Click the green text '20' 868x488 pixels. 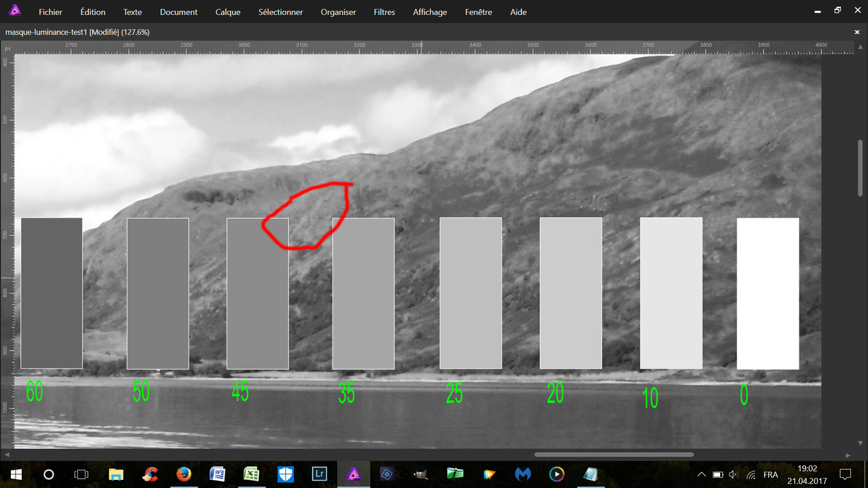[555, 394]
